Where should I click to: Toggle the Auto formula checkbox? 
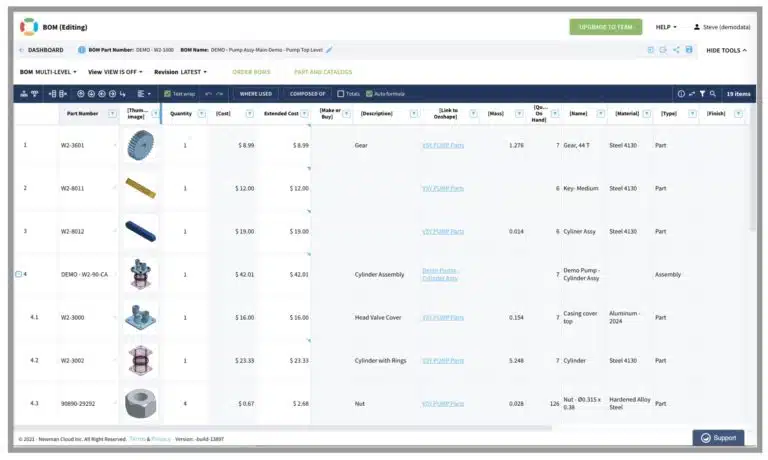click(369, 94)
